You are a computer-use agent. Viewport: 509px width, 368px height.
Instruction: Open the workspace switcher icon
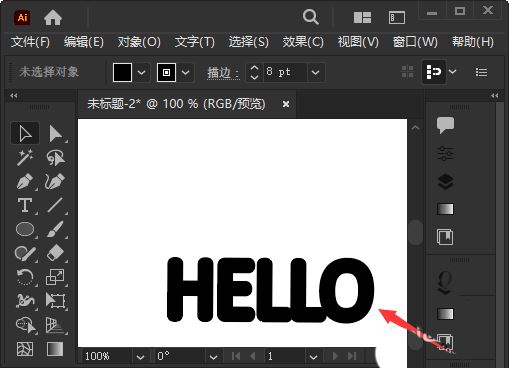(397, 17)
